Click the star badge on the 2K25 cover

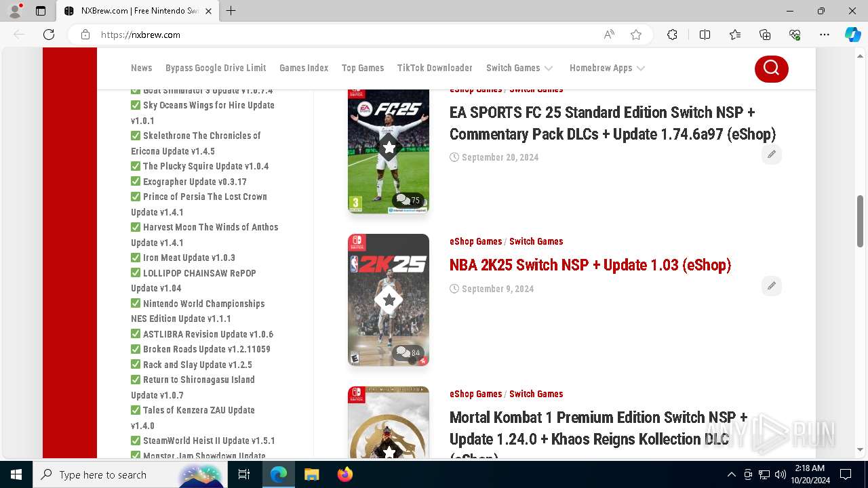[389, 300]
